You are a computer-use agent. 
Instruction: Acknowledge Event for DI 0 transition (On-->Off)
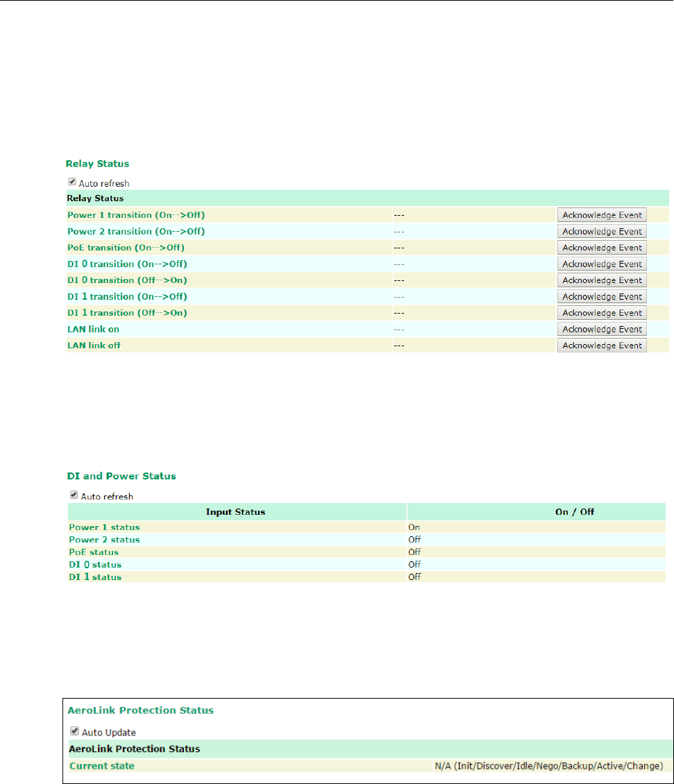point(602,264)
